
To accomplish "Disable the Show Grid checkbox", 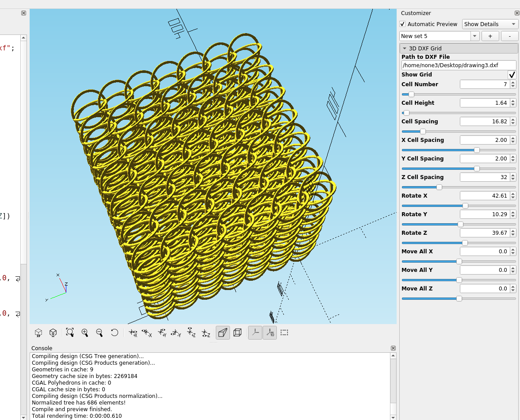I will click(512, 74).
